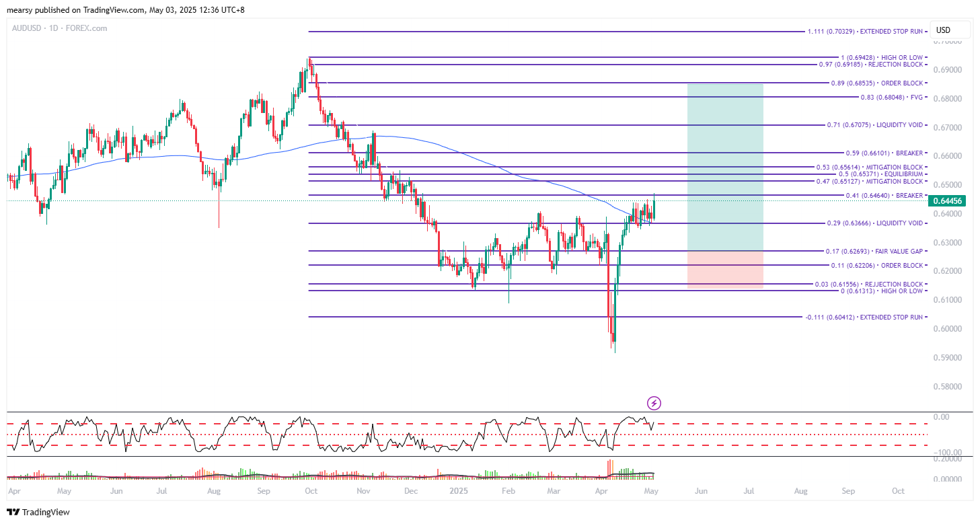Select the 0 (0.61313) HIGH OR LOW label
980x524 pixels.
(882, 291)
